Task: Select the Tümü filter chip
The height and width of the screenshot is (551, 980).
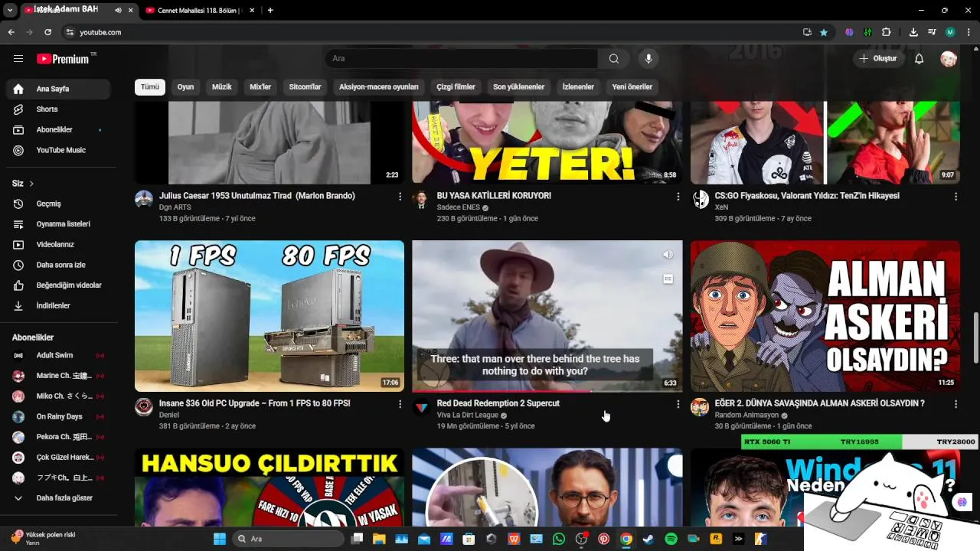Action: tap(150, 86)
